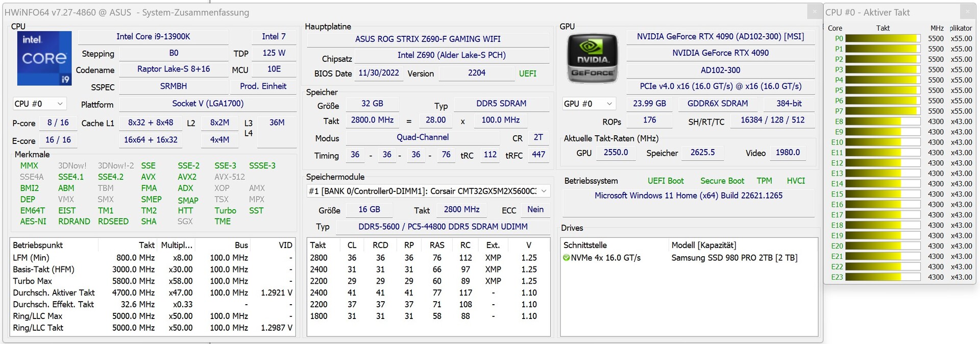
Task: Click the L3 cache 36M value
Action: click(x=277, y=122)
